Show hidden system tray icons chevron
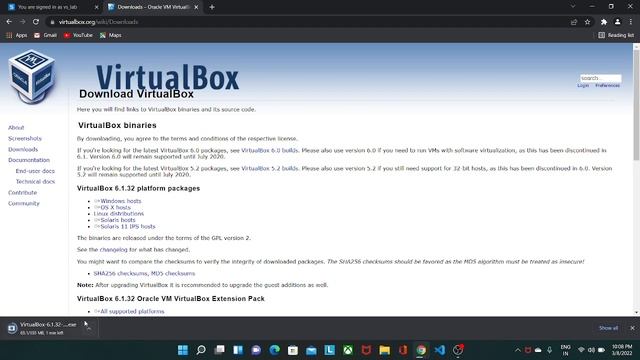This screenshot has height=360, width=640. coord(518,350)
